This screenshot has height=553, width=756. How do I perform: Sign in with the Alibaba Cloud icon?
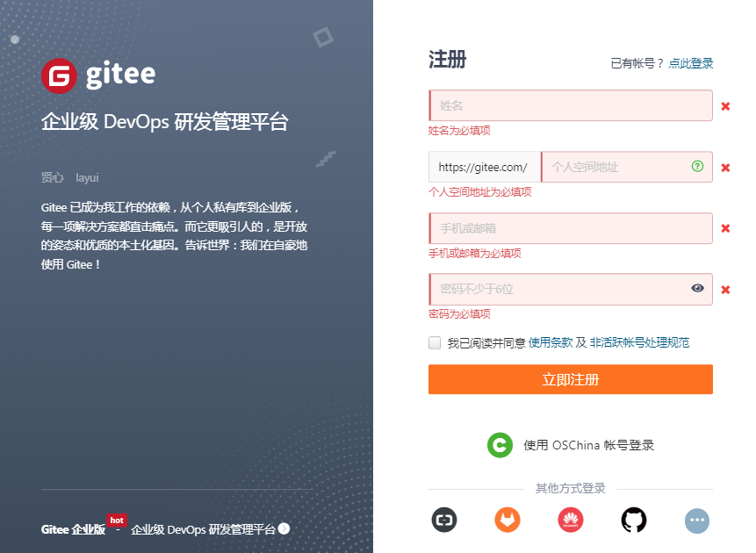(x=444, y=520)
